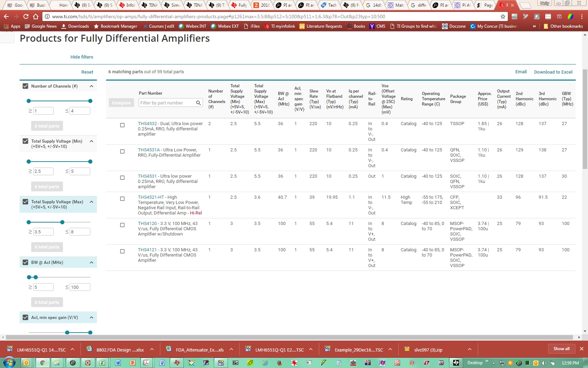588x368 pixels.
Task: Select the THS4521-HT row checkbox
Action: click(x=122, y=199)
